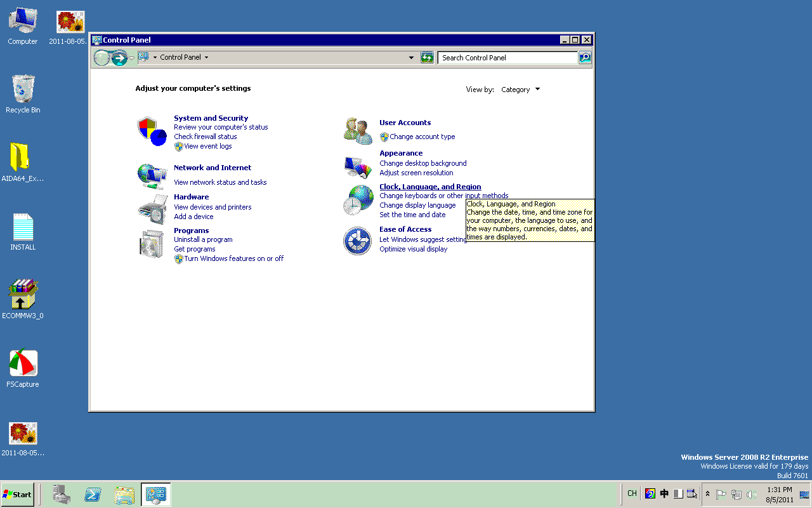
Task: Click the Chinese input mode indicator
Action: pos(664,493)
